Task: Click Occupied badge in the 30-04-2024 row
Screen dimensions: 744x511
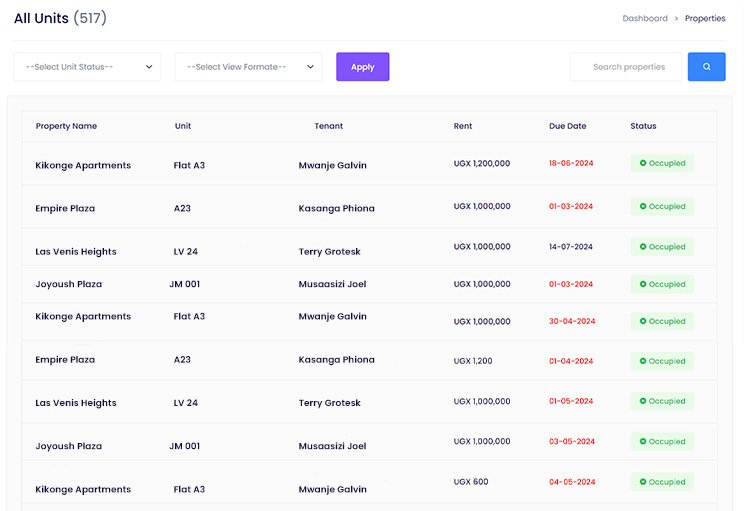Action: click(x=661, y=322)
